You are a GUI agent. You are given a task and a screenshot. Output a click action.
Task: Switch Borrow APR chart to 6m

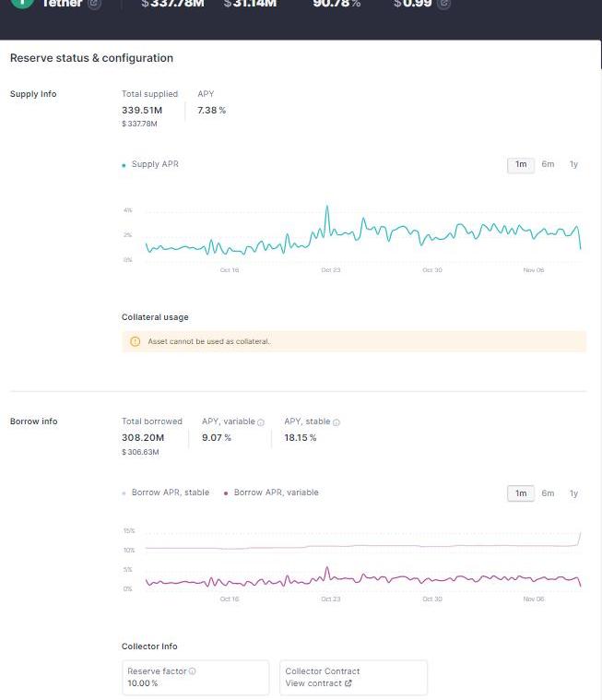pos(548,493)
